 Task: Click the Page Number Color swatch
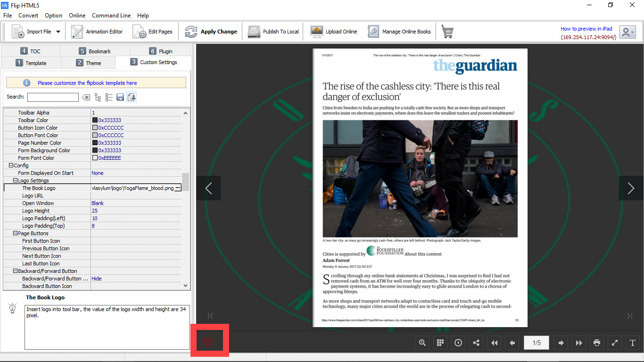pyautogui.click(x=95, y=143)
